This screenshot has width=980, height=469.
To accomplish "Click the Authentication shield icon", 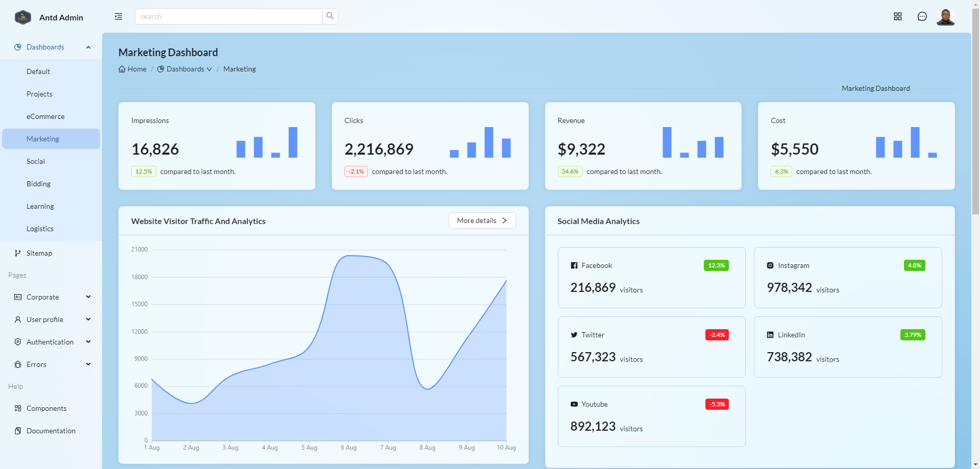I will (x=18, y=342).
